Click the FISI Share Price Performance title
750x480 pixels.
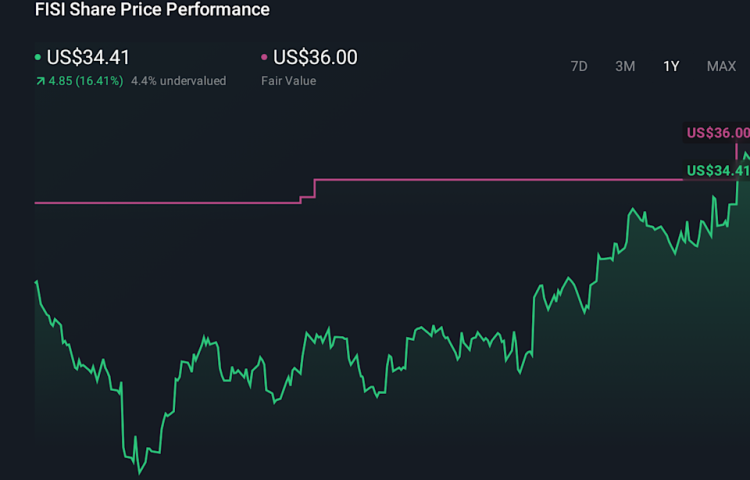(152, 10)
